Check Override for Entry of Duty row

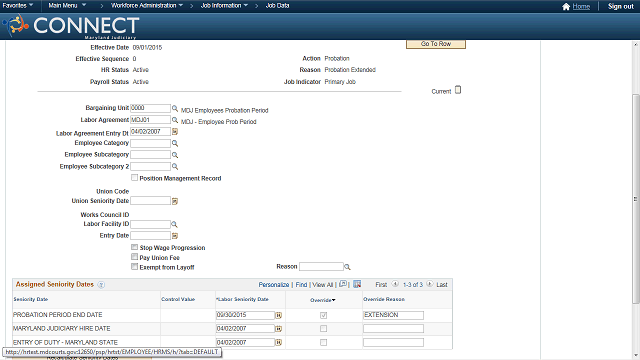coord(323,342)
